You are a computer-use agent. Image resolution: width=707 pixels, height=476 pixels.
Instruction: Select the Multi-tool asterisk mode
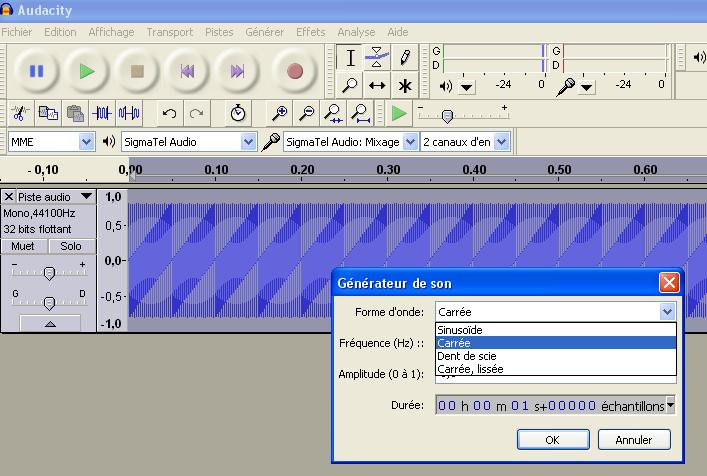coord(404,85)
